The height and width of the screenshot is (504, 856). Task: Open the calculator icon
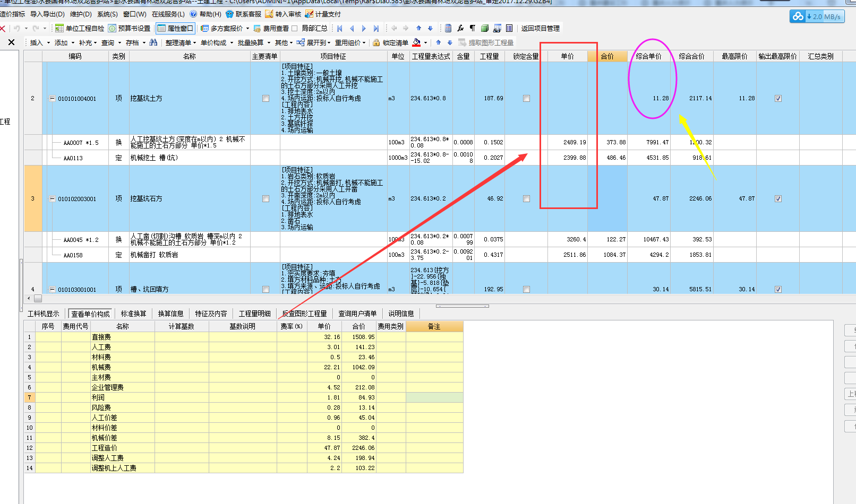448,28
